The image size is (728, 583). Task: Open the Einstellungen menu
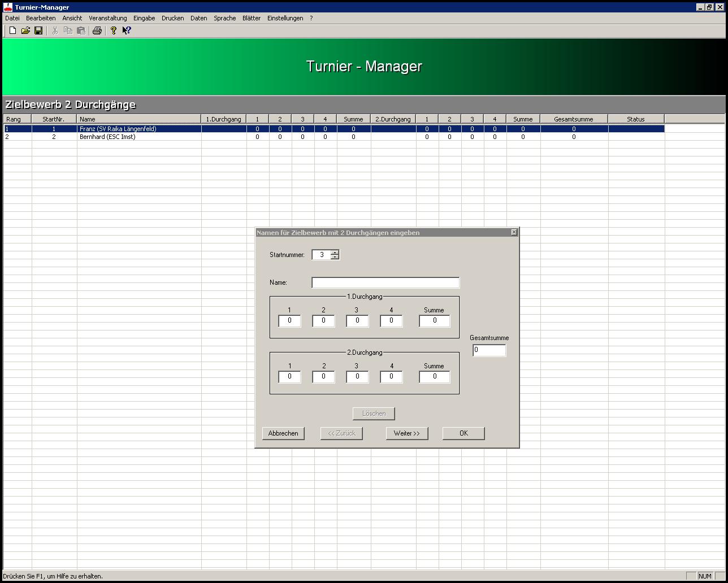coord(285,18)
